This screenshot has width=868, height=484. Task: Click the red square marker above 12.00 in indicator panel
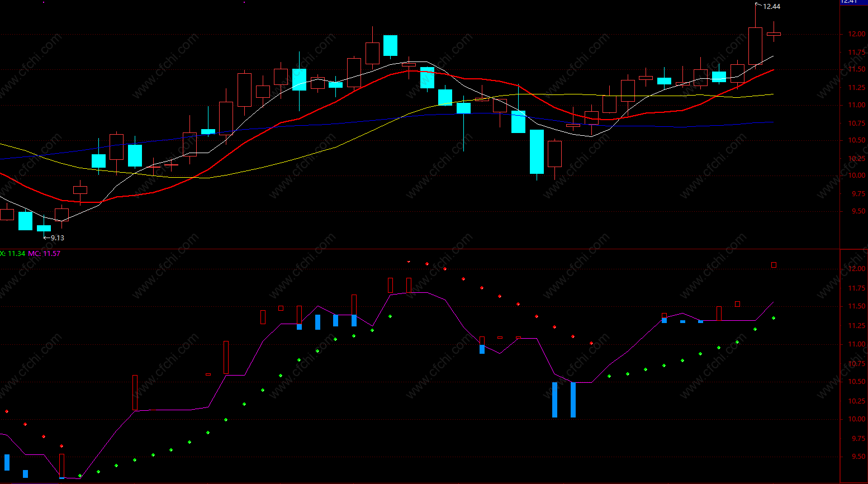774,265
